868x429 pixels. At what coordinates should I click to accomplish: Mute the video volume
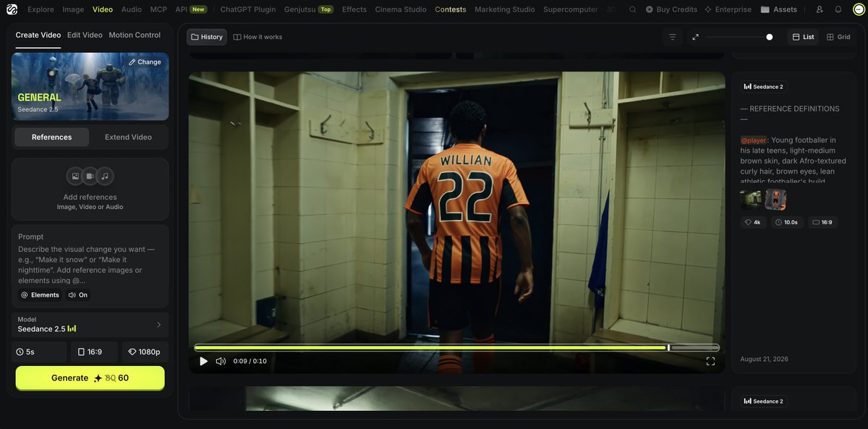pyautogui.click(x=221, y=361)
